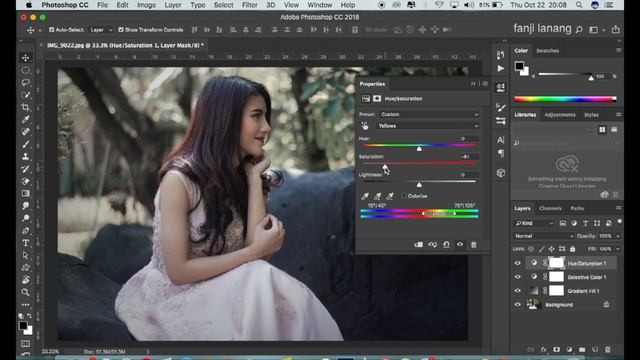Click the on-image adjustment hand tool
Screen dimensions: 640x360
coord(365,126)
